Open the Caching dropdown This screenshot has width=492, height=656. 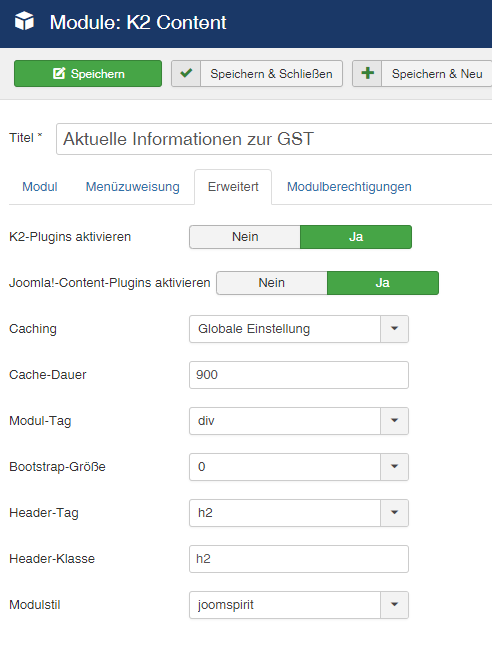click(299, 329)
